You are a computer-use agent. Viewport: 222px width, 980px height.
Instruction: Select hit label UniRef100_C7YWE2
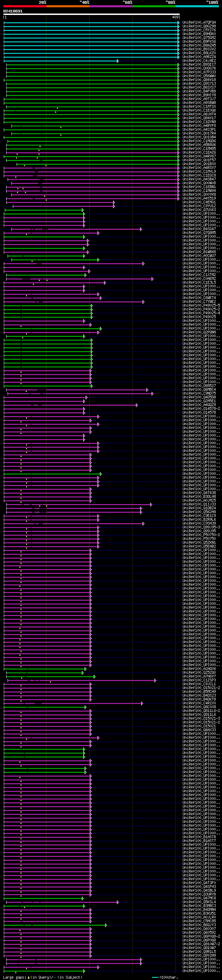(199, 301)
